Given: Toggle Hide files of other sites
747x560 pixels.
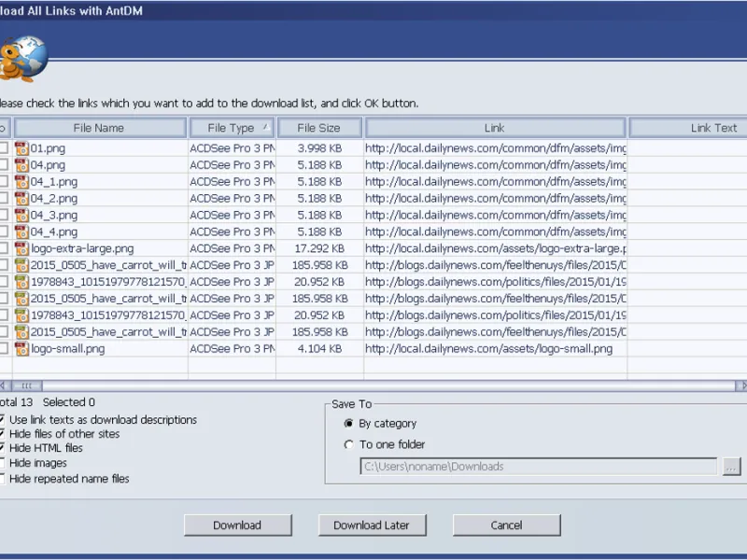Looking at the screenshot, I should (x=2, y=434).
